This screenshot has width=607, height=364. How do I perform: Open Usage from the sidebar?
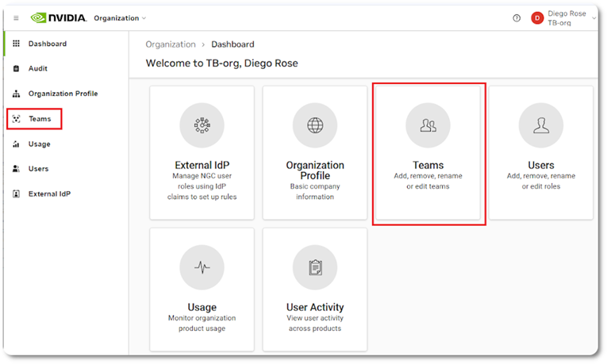pyautogui.click(x=39, y=144)
